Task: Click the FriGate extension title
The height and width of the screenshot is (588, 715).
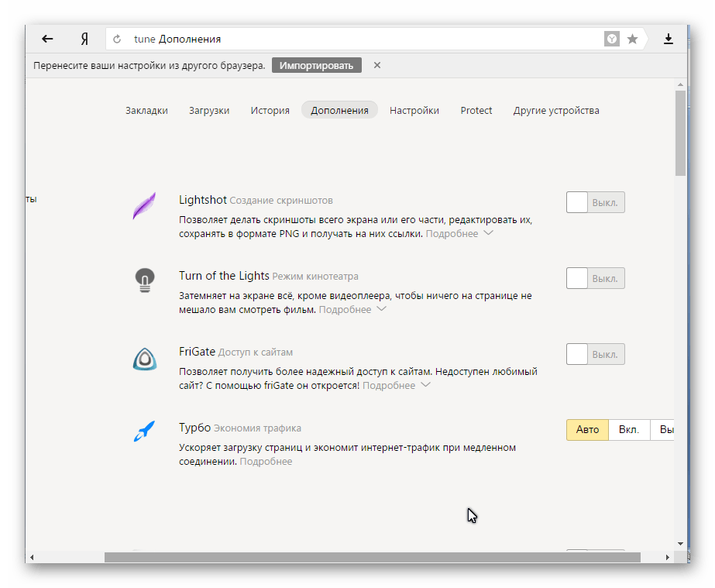Action: [197, 352]
